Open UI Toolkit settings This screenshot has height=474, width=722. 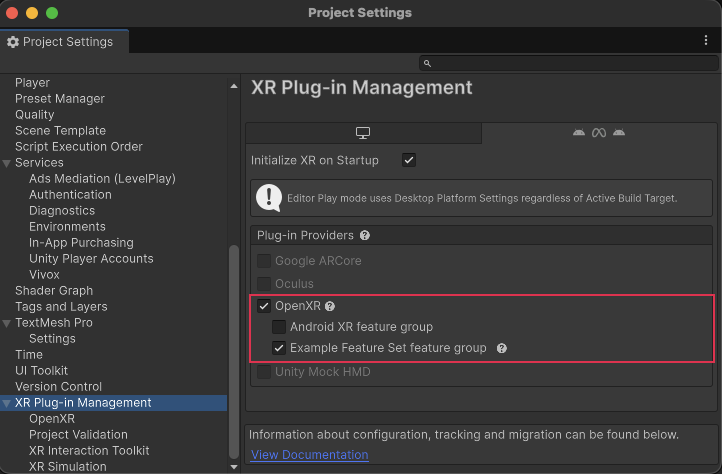pyautogui.click(x=41, y=371)
